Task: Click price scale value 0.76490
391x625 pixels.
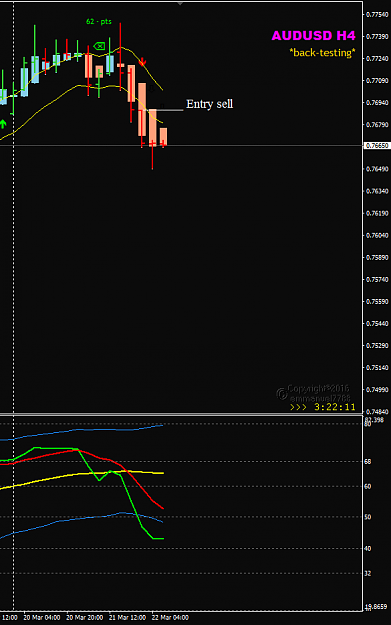Action: pos(377,169)
